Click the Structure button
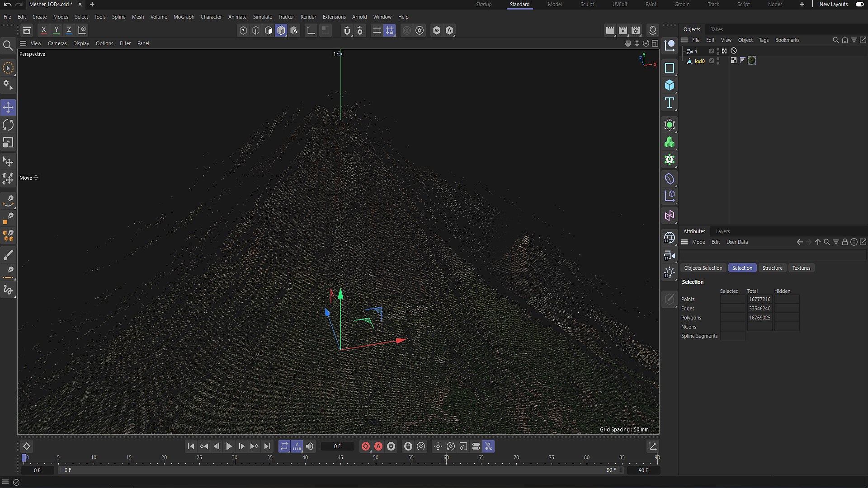This screenshot has height=488, width=868. (772, 268)
